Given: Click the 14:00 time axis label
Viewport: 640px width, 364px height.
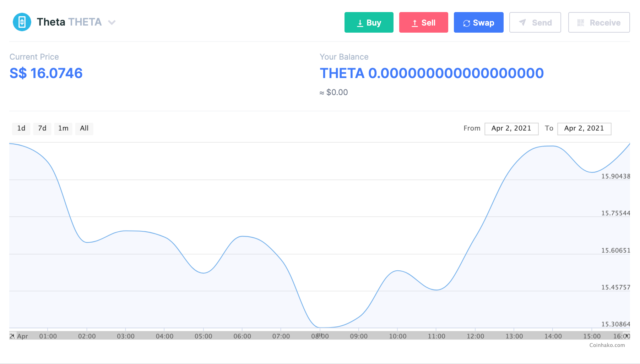Looking at the screenshot, I should [553, 336].
